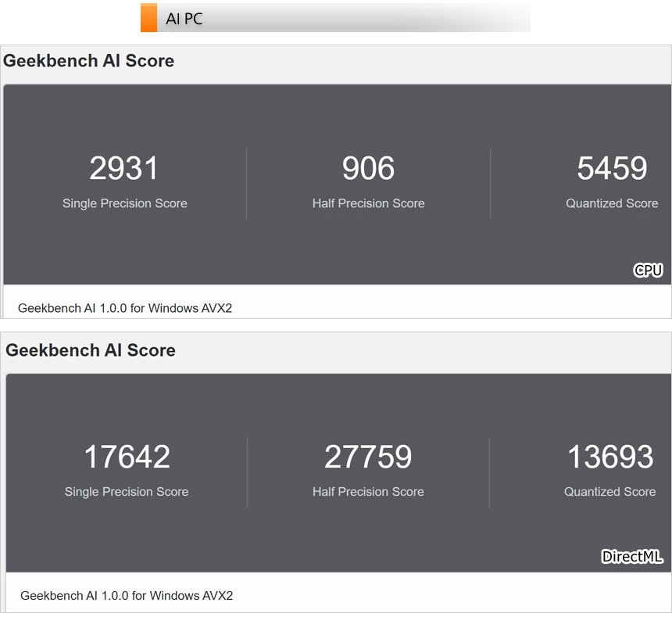Click the AI PC header label

(x=184, y=19)
